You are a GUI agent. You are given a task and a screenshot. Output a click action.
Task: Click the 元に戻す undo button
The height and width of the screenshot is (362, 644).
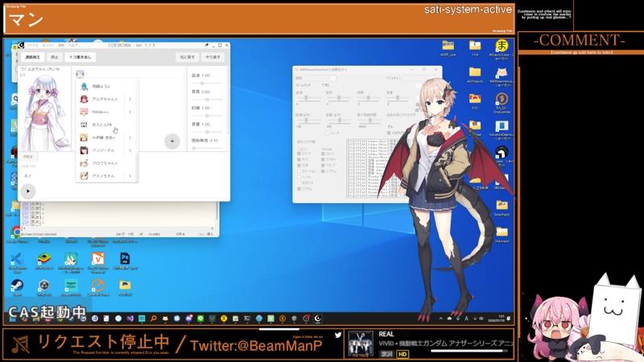click(188, 57)
